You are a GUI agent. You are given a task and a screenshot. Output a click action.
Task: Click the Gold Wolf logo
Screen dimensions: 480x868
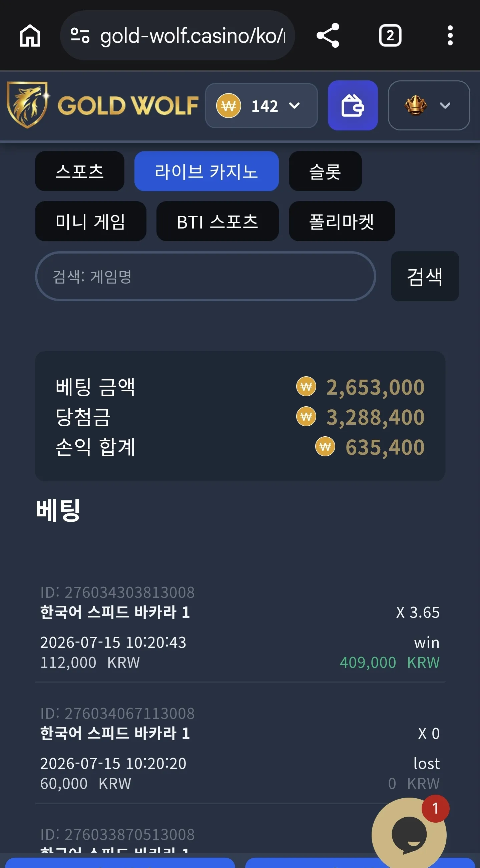[x=102, y=105]
